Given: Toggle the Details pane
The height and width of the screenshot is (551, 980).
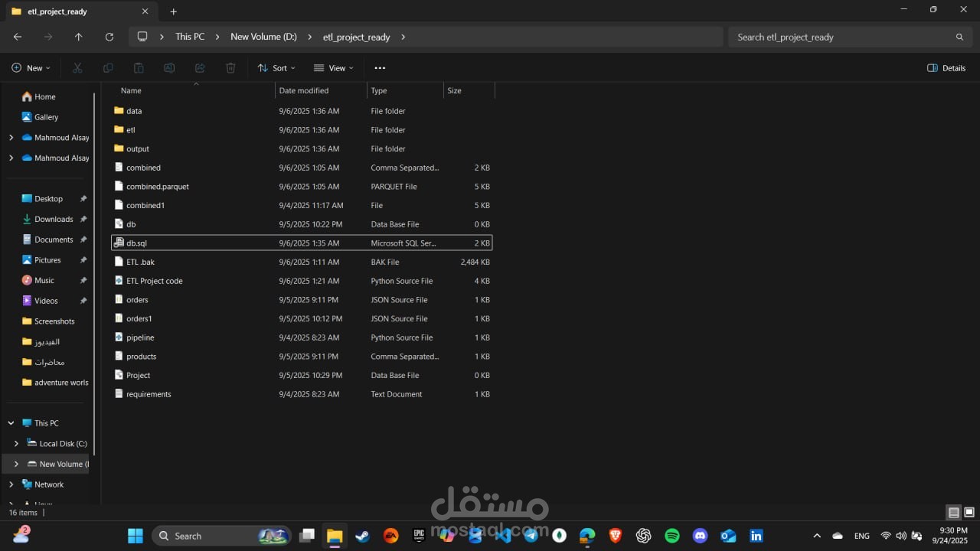Looking at the screenshot, I should [x=946, y=68].
